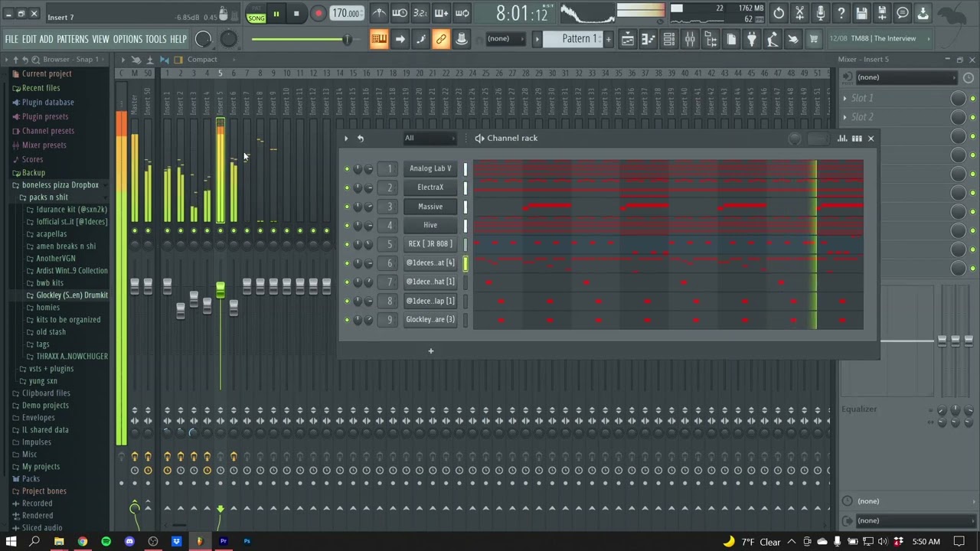Open the TOOLS menu
The width and height of the screenshot is (980, 551).
[155, 39]
